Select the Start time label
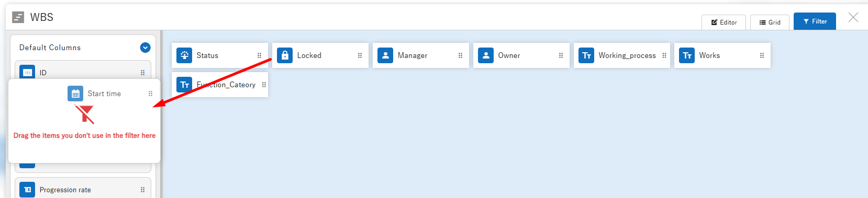 pos(104,94)
